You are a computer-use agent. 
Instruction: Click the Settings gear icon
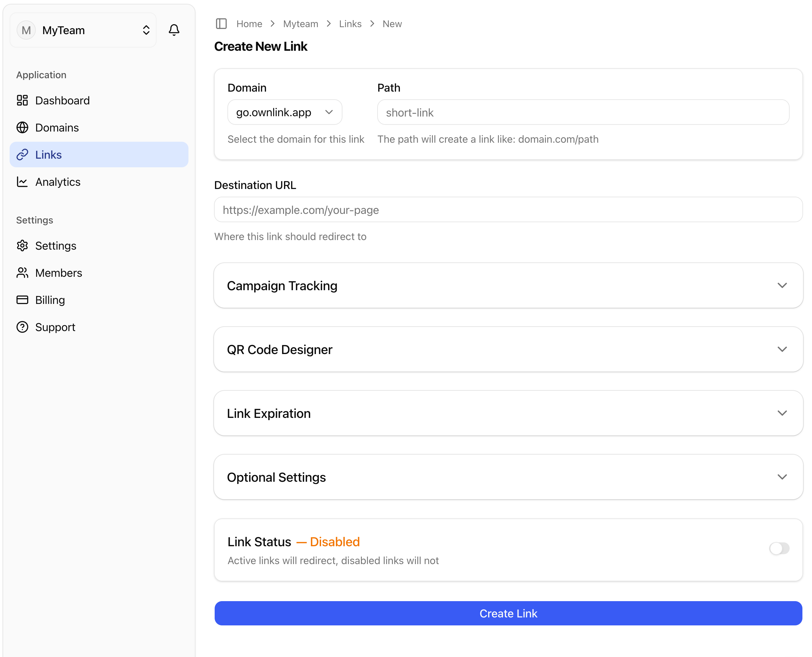(x=22, y=245)
